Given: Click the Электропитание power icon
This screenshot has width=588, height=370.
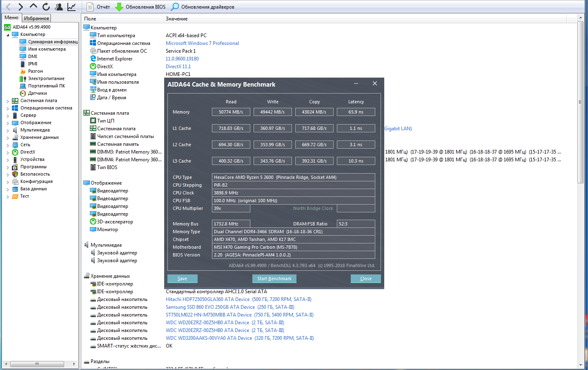Looking at the screenshot, I should [x=23, y=78].
